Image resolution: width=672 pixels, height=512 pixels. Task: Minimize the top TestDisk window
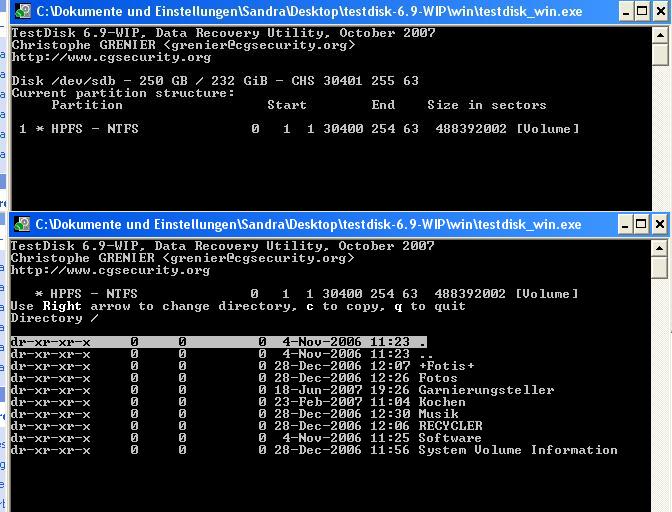pyautogui.click(x=626, y=12)
